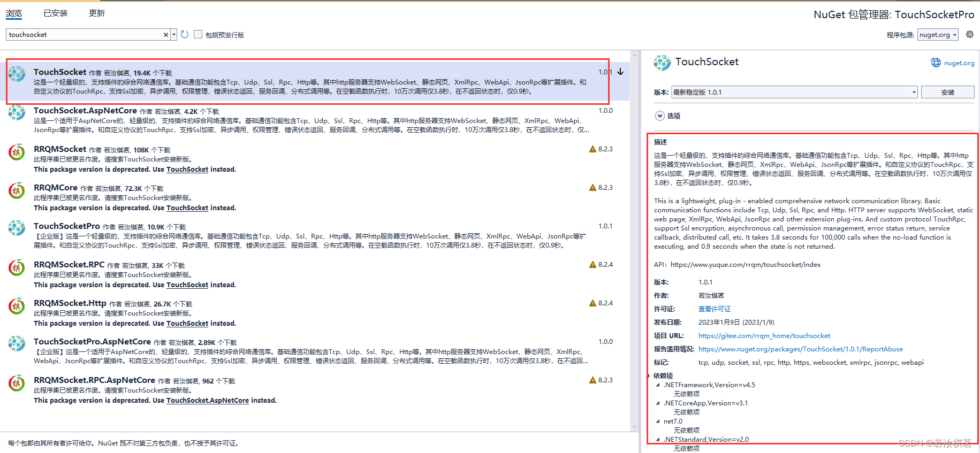Click the TouchSocketPro package icon

17,228
